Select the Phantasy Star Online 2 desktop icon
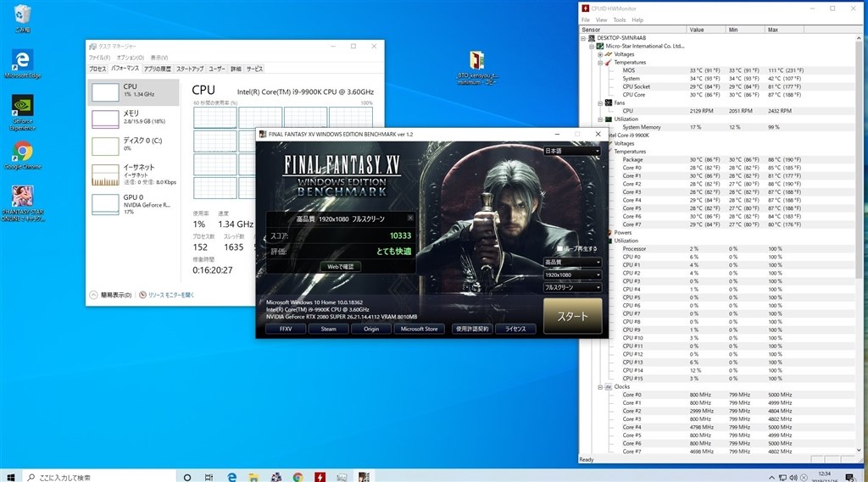This screenshot has width=868, height=482. click(22, 203)
